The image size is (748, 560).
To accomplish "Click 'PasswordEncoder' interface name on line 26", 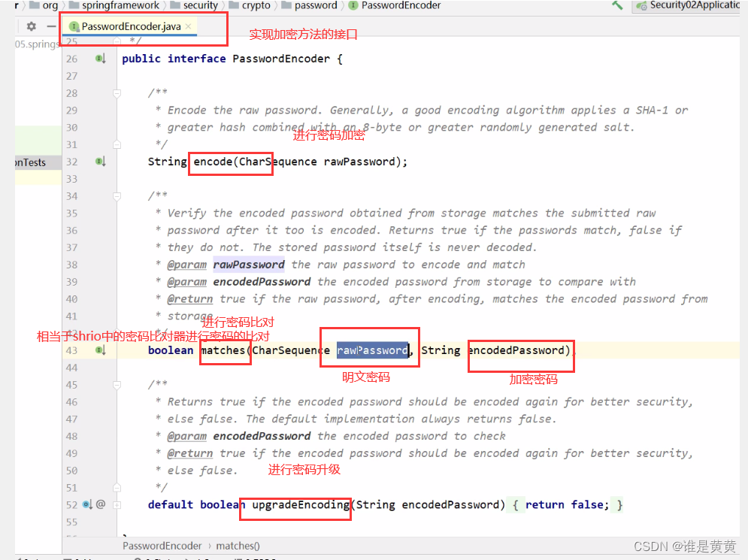I will [x=281, y=59].
